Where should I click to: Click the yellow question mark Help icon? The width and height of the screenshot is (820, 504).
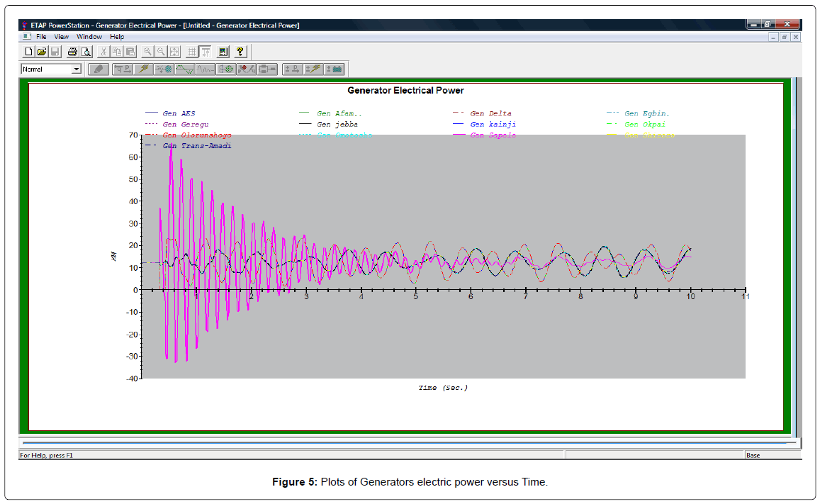click(x=240, y=51)
